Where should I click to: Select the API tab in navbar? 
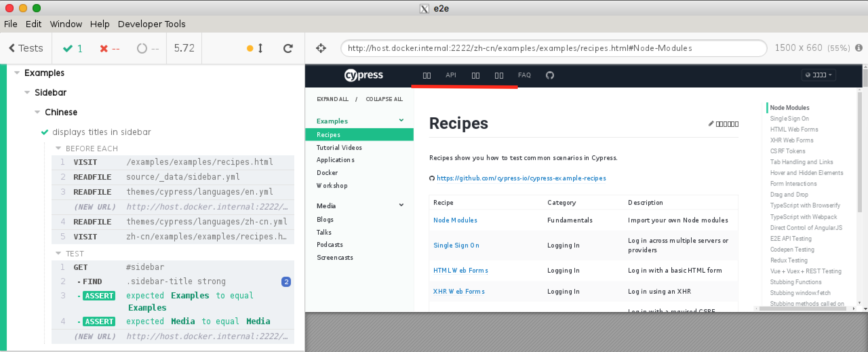[x=451, y=75]
